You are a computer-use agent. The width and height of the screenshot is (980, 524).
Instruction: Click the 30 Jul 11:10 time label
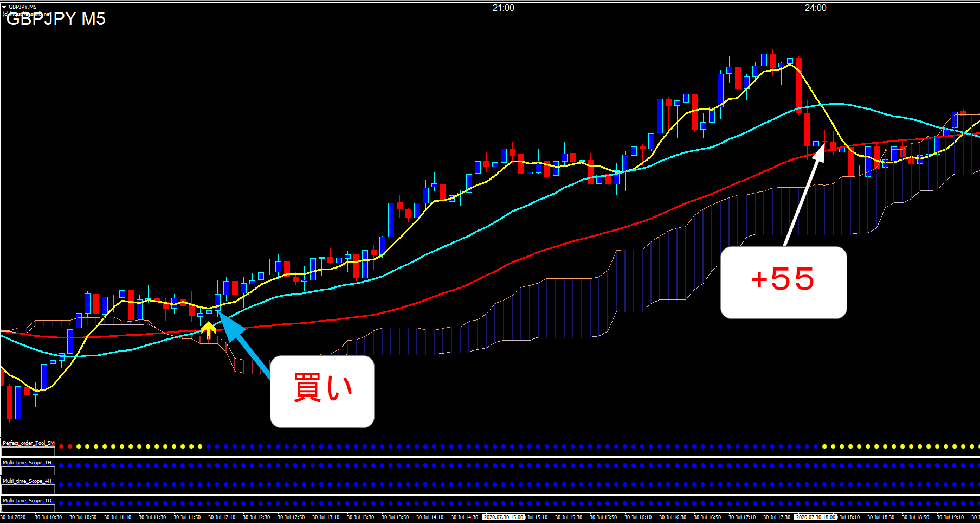(x=118, y=517)
